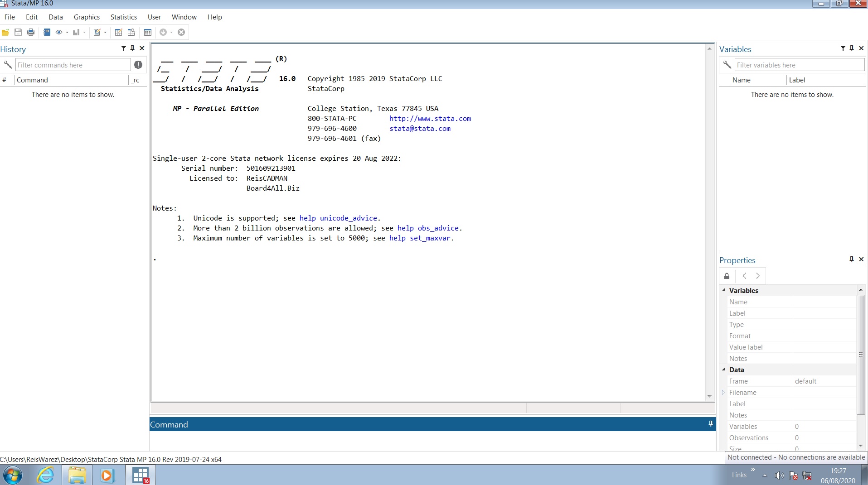Open the Graphics menu

point(87,17)
